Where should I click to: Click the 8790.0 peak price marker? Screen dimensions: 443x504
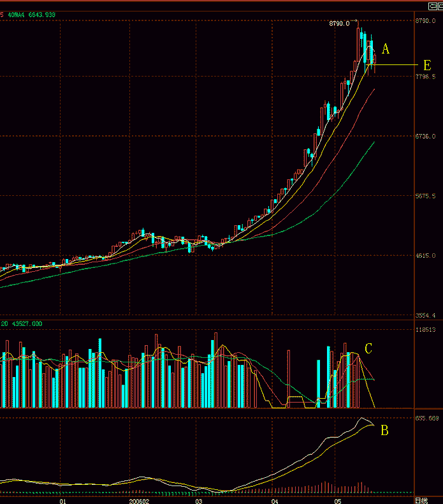(x=339, y=24)
